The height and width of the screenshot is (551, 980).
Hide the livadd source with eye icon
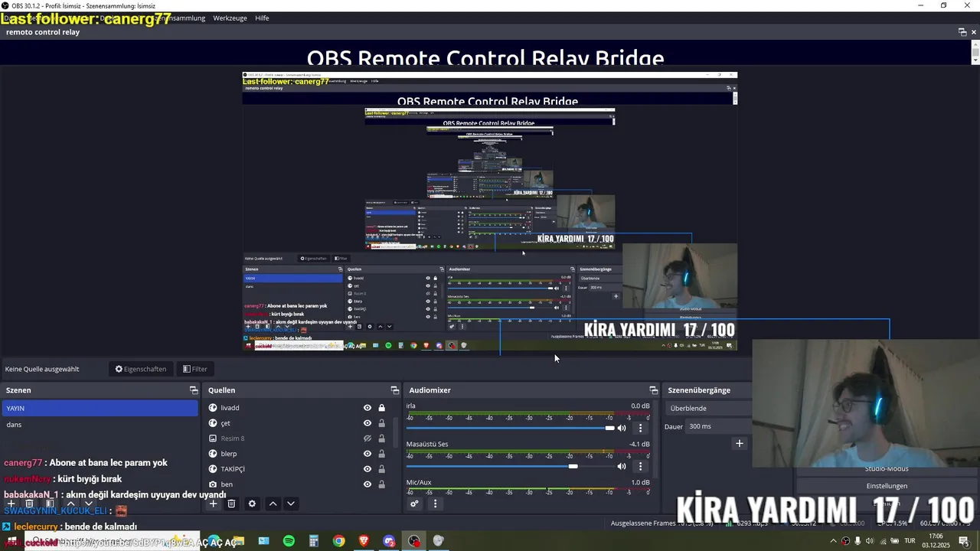[x=367, y=408]
